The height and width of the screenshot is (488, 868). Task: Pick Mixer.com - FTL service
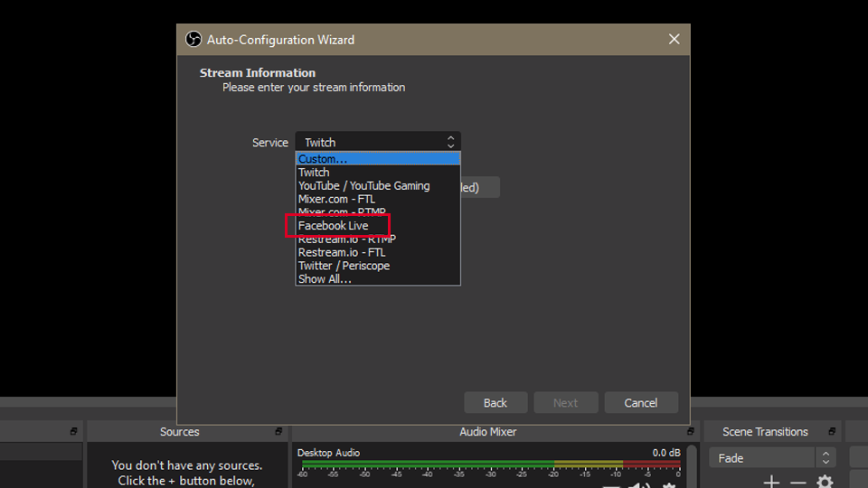coord(378,199)
